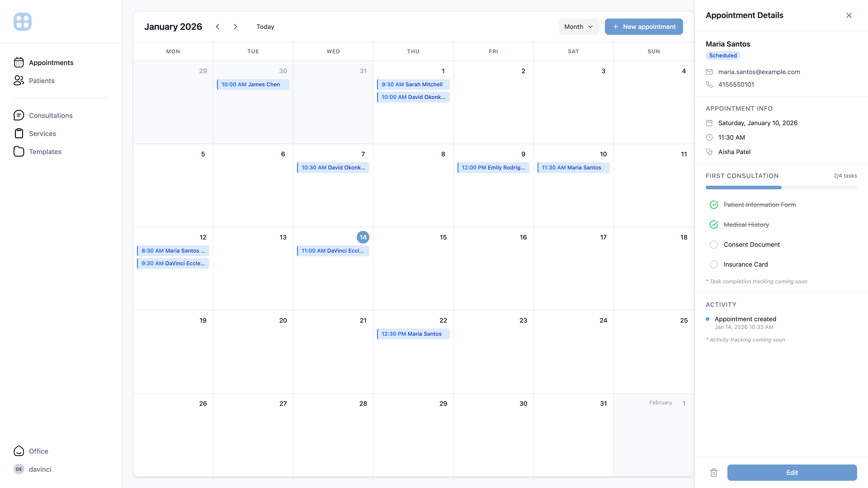Go to previous month chevron
868x488 pixels.
(218, 27)
